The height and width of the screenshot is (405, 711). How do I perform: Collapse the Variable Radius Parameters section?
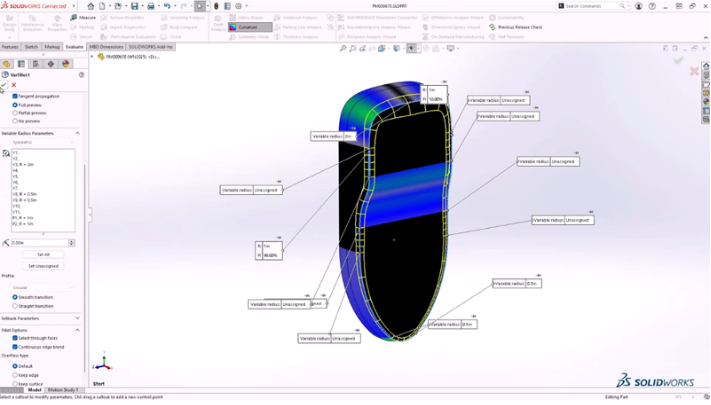click(x=77, y=133)
